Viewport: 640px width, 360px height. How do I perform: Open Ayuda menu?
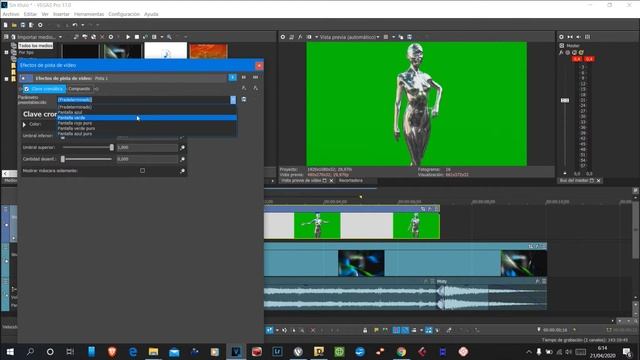pos(151,14)
